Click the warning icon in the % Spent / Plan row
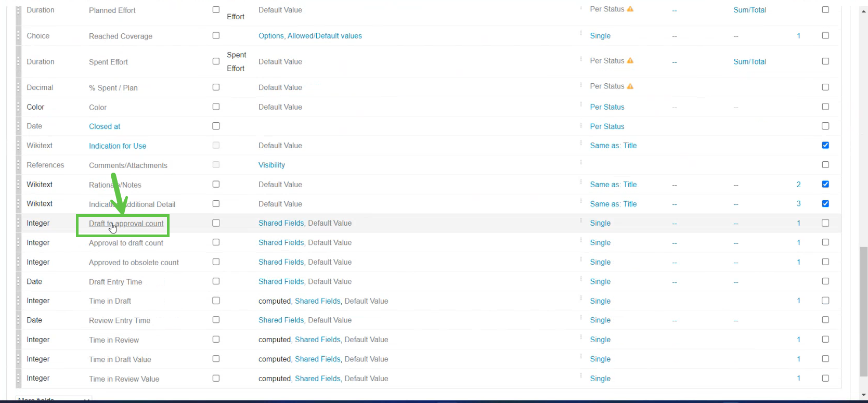Image resolution: width=868 pixels, height=403 pixels. coord(630,86)
